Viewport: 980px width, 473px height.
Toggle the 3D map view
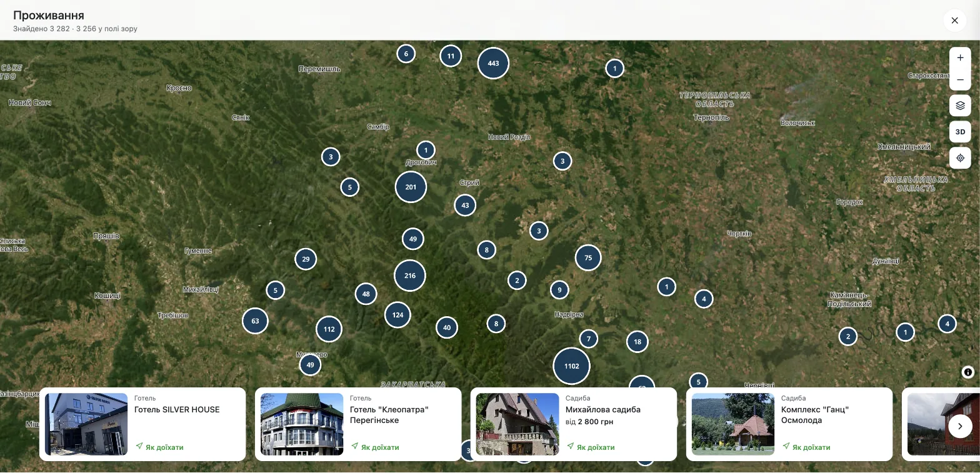960,132
